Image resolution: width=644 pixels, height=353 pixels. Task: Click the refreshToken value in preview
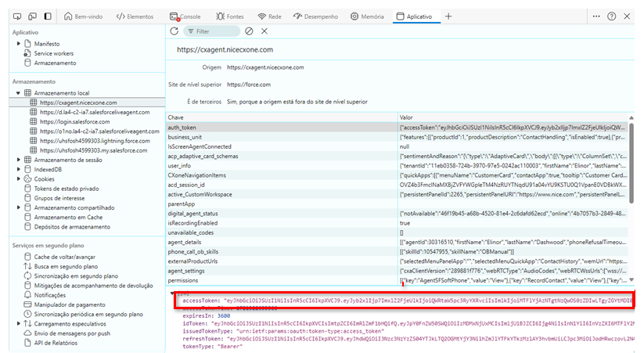pos(431,339)
